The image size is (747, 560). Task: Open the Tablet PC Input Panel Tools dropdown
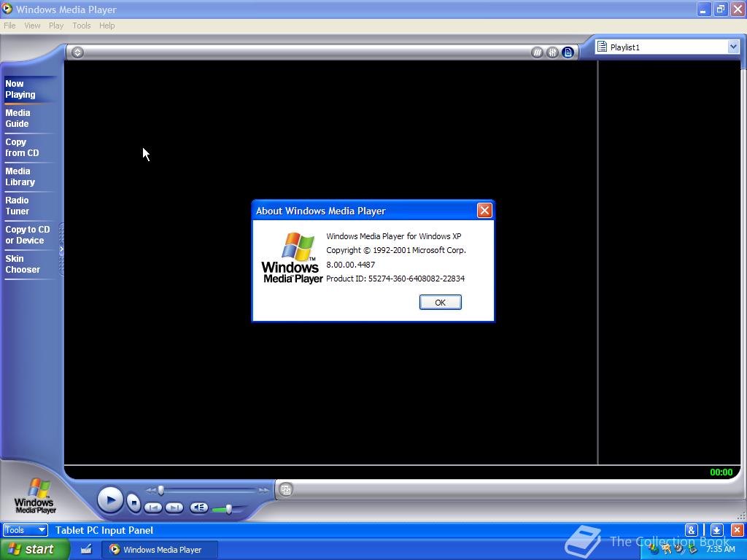[26, 530]
